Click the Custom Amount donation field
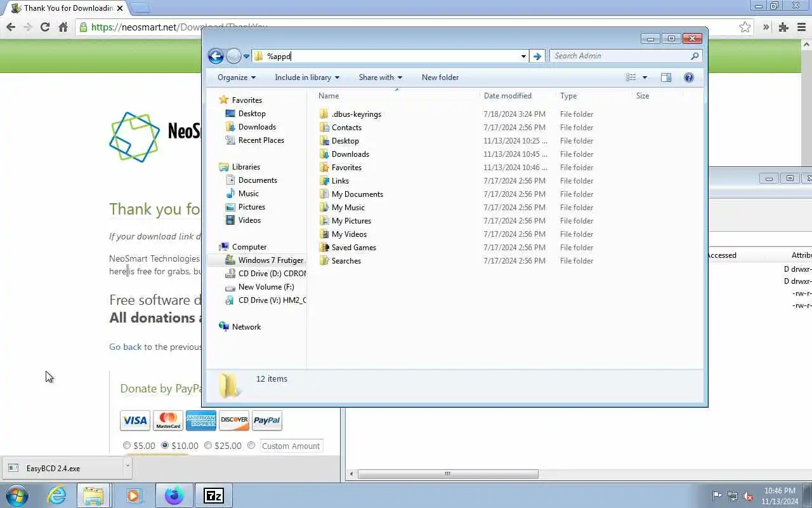 click(x=291, y=446)
